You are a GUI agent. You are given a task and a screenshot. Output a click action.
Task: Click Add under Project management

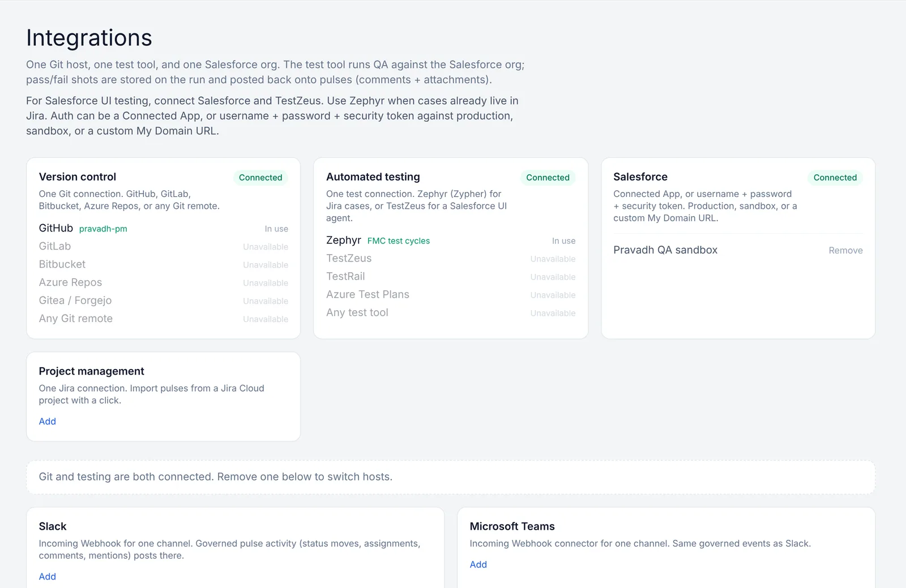tap(48, 421)
